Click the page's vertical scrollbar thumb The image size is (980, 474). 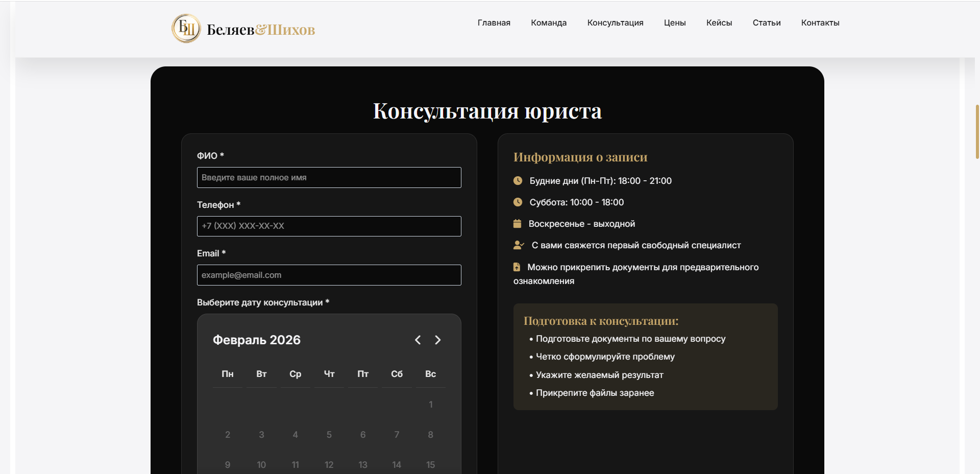tap(977, 132)
